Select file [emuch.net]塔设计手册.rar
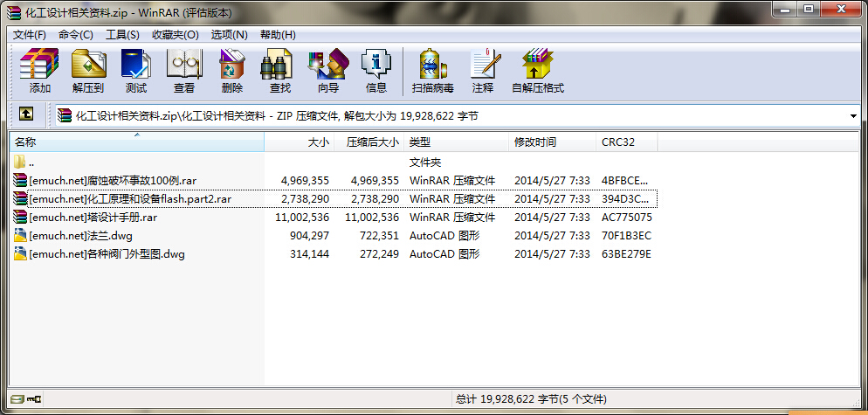The height and width of the screenshot is (415, 868). coord(93,218)
